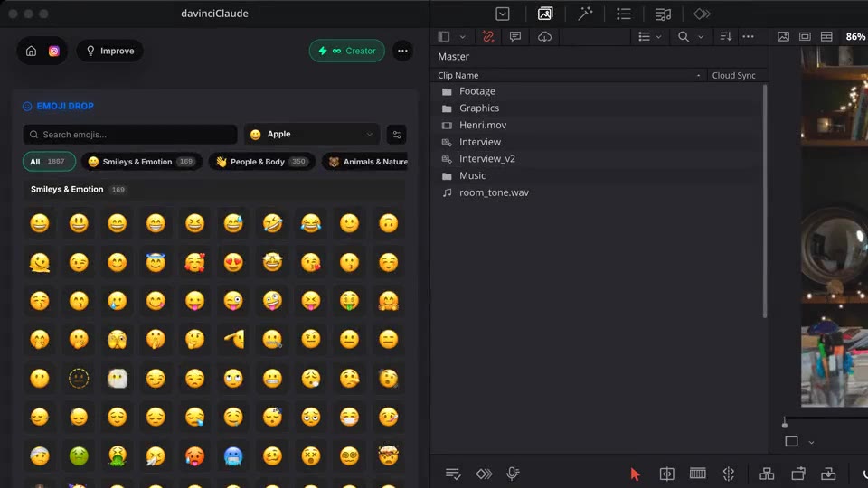Click the Improve button
The height and width of the screenshot is (488, 868).
(109, 51)
